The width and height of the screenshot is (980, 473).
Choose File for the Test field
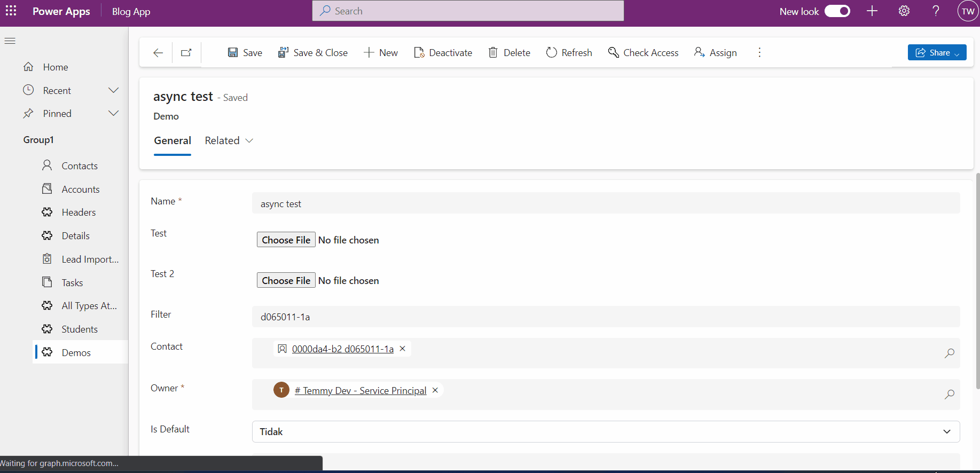click(286, 240)
